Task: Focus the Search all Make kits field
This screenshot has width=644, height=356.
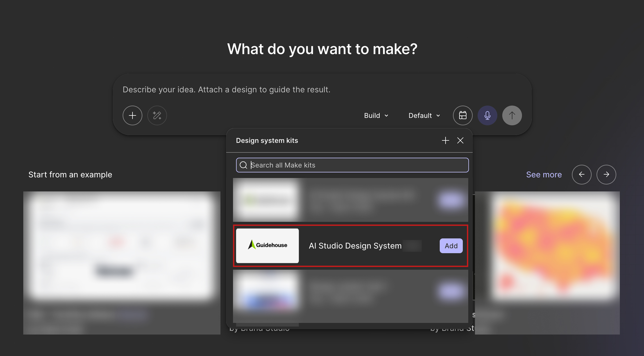Action: [352, 165]
